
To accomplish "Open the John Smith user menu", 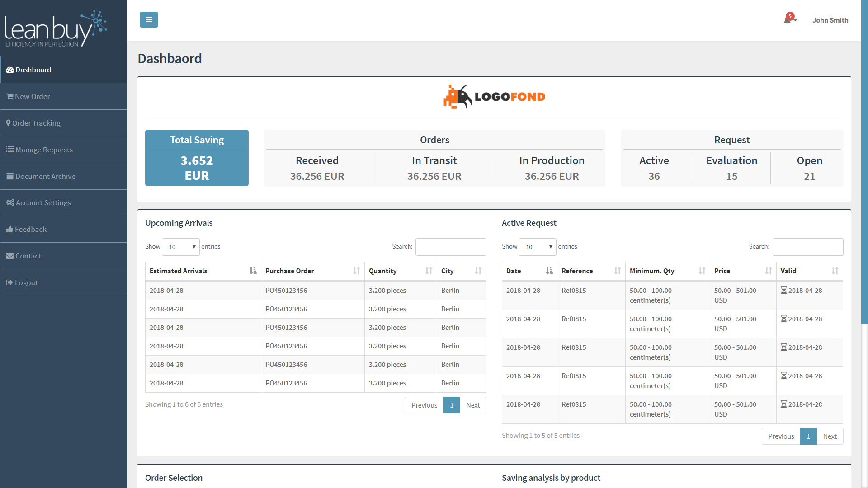I will (830, 20).
